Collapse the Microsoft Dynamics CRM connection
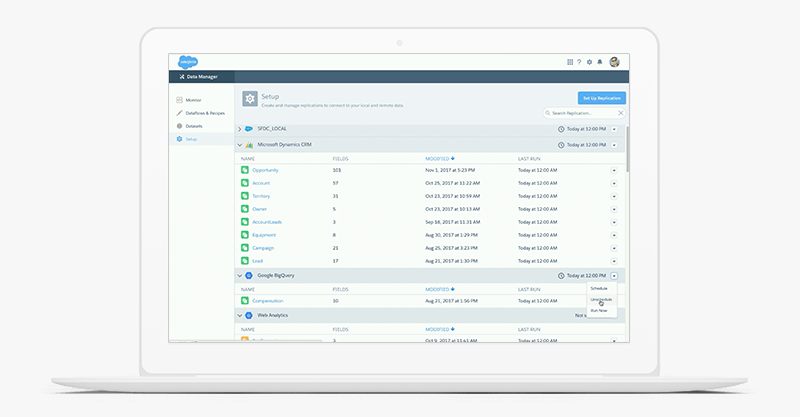The image size is (800, 417). pos(239,145)
